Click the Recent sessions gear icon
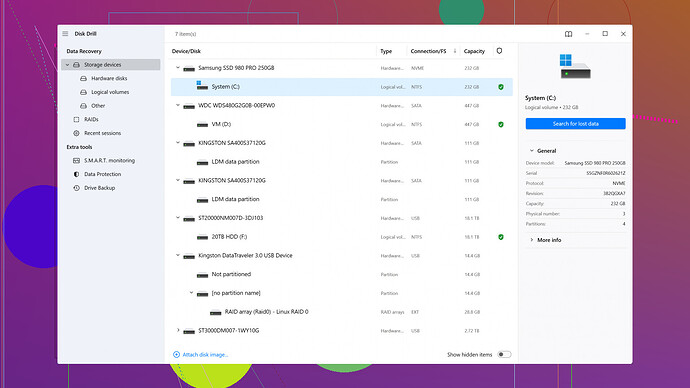 coord(77,133)
